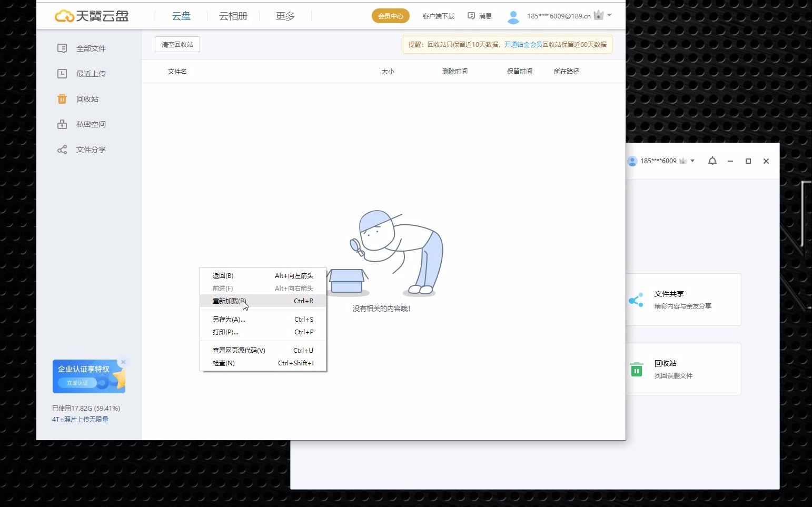This screenshot has width=812, height=507.
Task: Click the 清空回收站 button
Action: tap(177, 45)
